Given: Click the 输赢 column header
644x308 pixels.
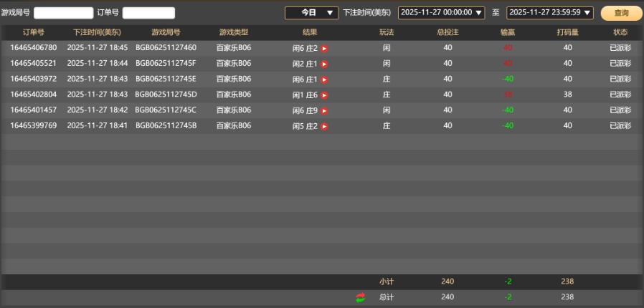Looking at the screenshot, I should coord(508,33).
